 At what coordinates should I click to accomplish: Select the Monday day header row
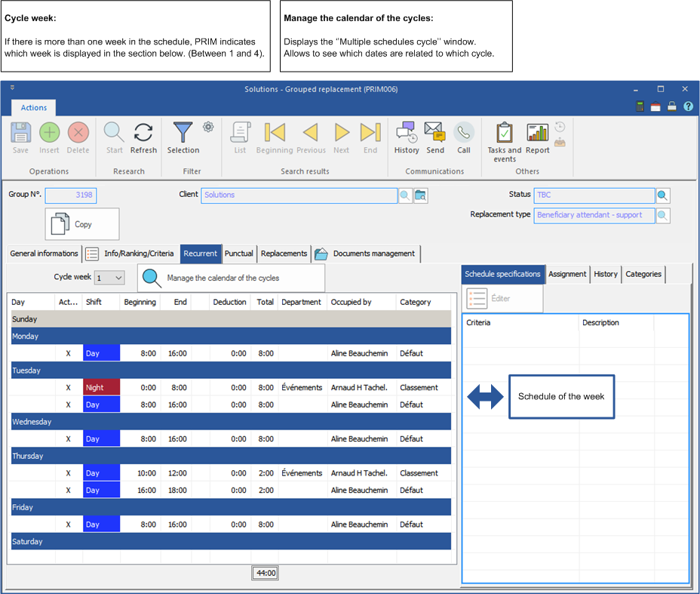click(232, 337)
